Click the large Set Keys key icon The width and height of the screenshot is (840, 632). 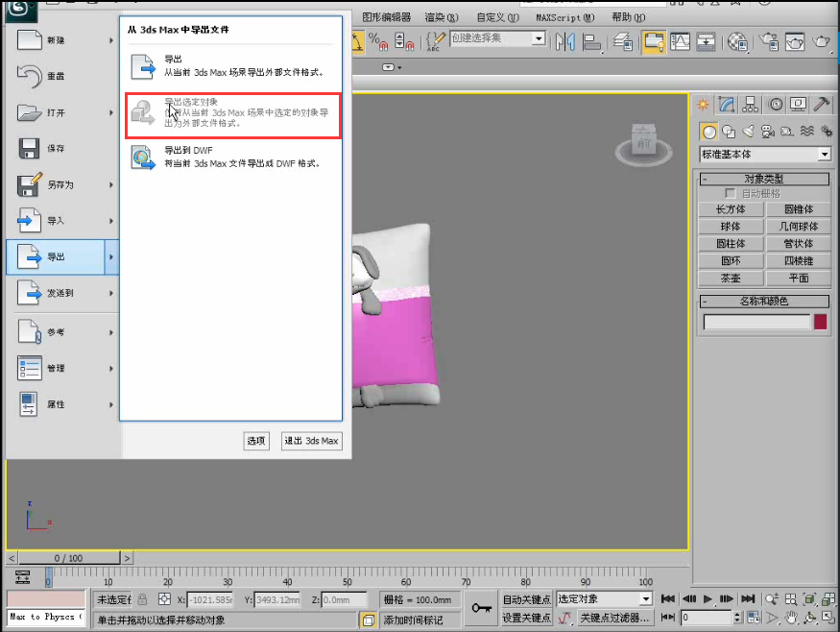(482, 608)
